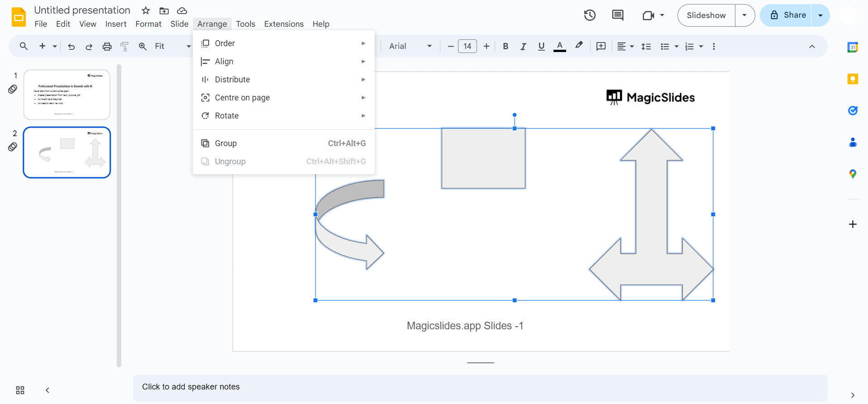Open video call options dropdown arrow
868x404 pixels.
(662, 15)
